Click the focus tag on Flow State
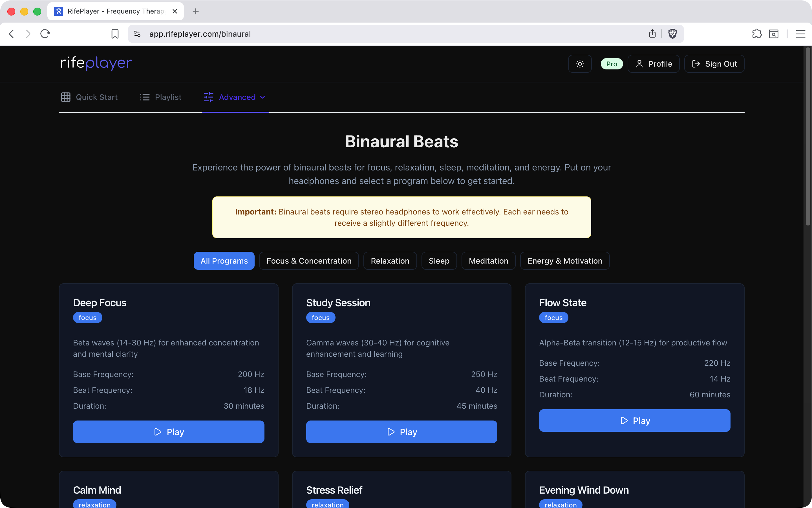Screen dimensions: 812x508 tap(554, 317)
